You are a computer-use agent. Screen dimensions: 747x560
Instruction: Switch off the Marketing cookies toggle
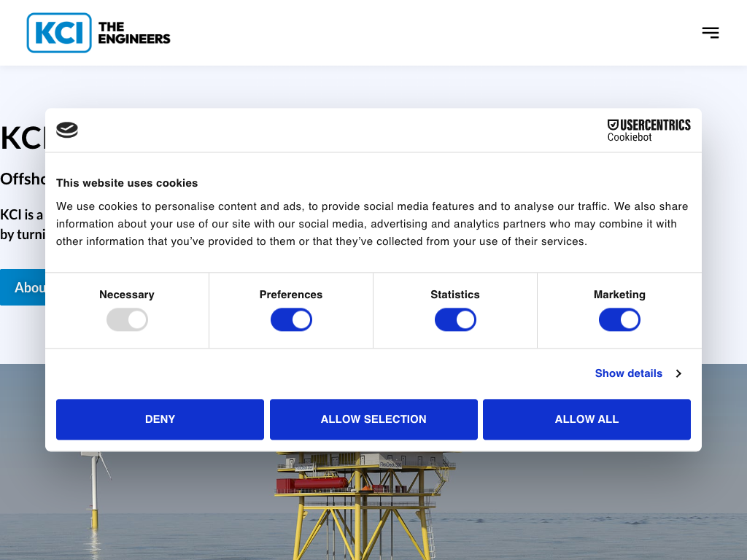[x=619, y=319]
